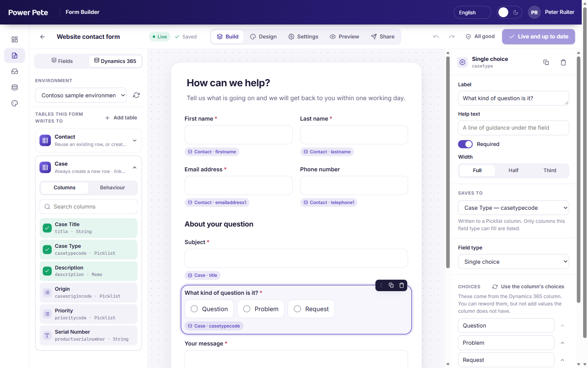The width and height of the screenshot is (588, 368).
Task: Click the Add table button
Action: (x=121, y=118)
